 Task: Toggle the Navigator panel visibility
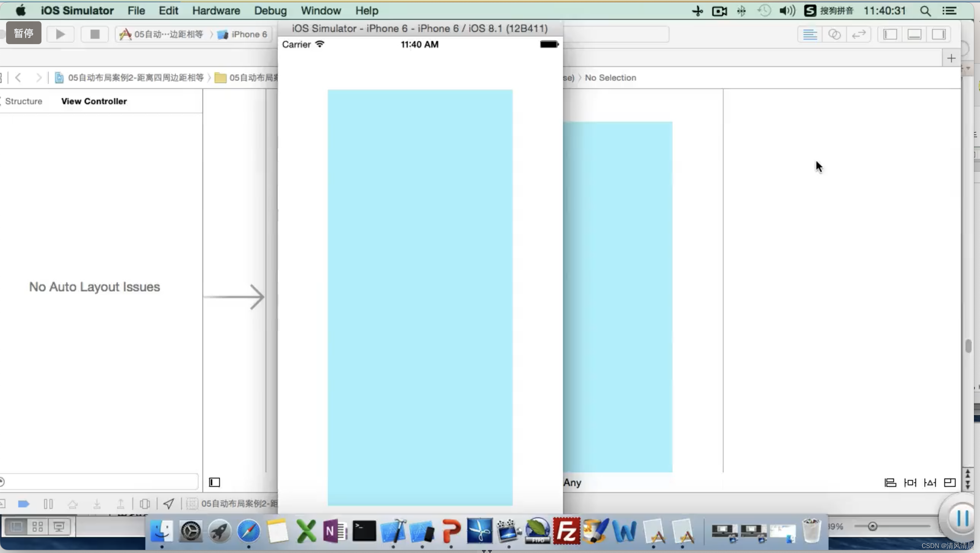coord(890,35)
